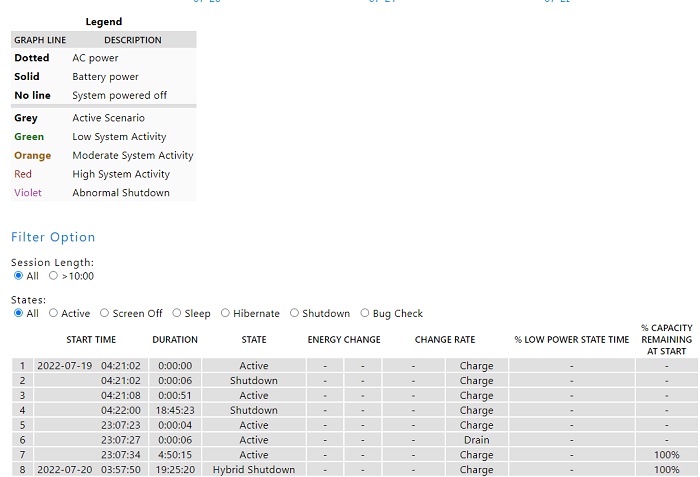Click the Battery power legend description

pyautogui.click(x=105, y=77)
